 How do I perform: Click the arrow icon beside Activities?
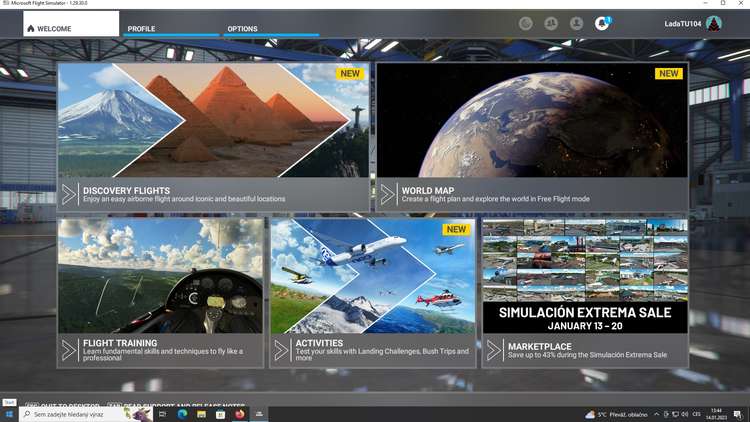pos(282,349)
